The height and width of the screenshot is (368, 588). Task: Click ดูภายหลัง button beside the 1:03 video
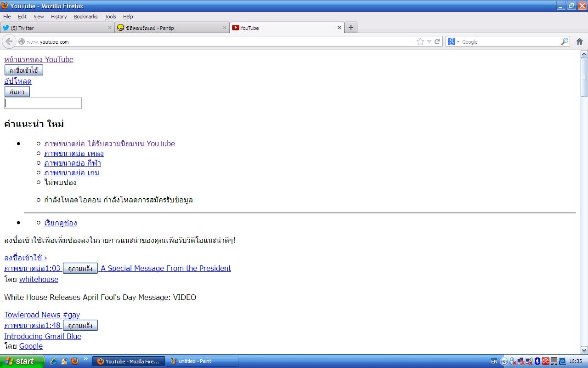point(80,269)
